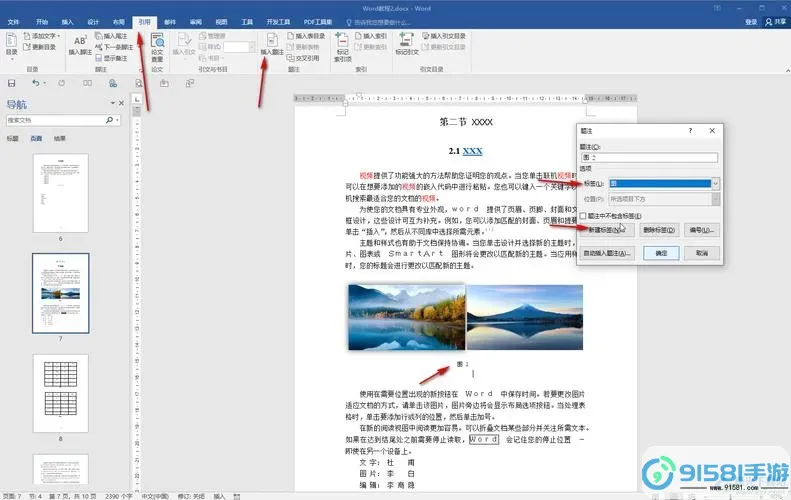Select the 标题 tab in navigation pane
Screen dimensions: 791x500
pos(12,138)
